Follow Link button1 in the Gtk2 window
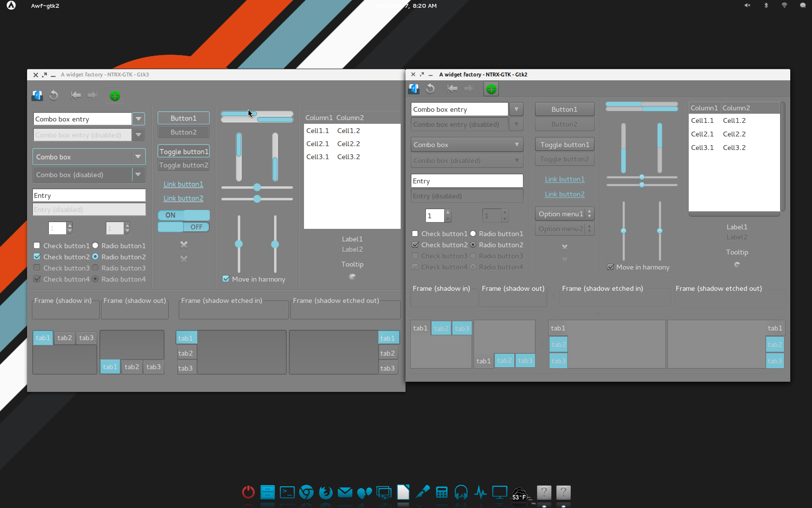The width and height of the screenshot is (812, 508). 564,179
